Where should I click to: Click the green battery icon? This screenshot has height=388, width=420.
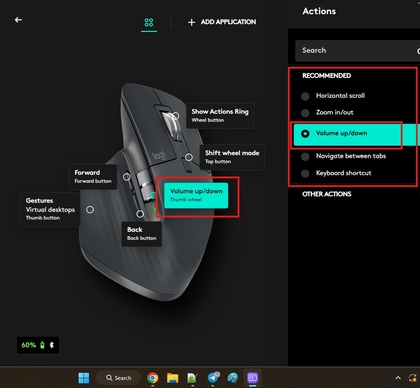pyautogui.click(x=42, y=345)
